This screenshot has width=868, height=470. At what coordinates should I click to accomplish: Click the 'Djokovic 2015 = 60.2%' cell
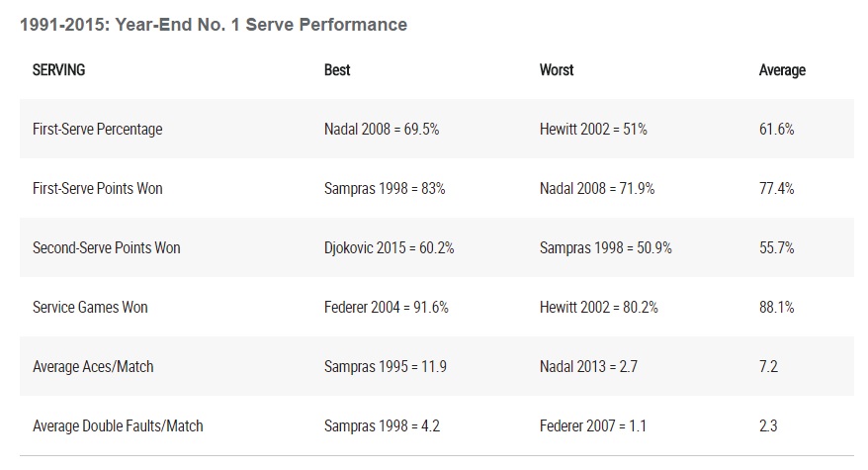(x=390, y=248)
